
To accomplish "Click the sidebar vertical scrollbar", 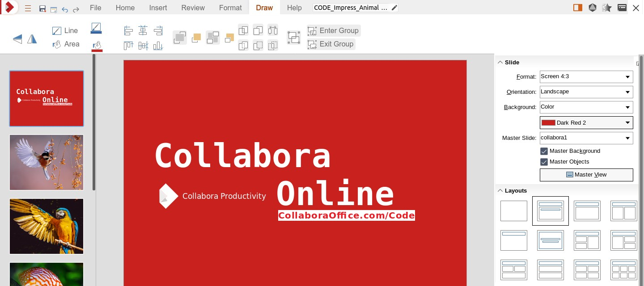I will pos(641,170).
